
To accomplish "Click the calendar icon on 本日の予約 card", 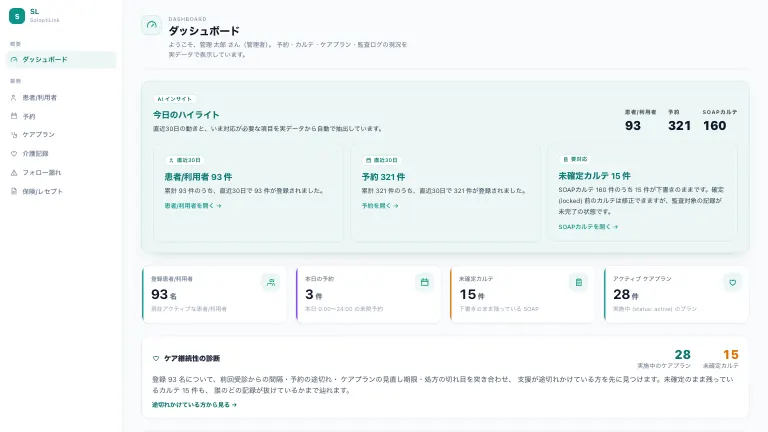I will (x=425, y=282).
